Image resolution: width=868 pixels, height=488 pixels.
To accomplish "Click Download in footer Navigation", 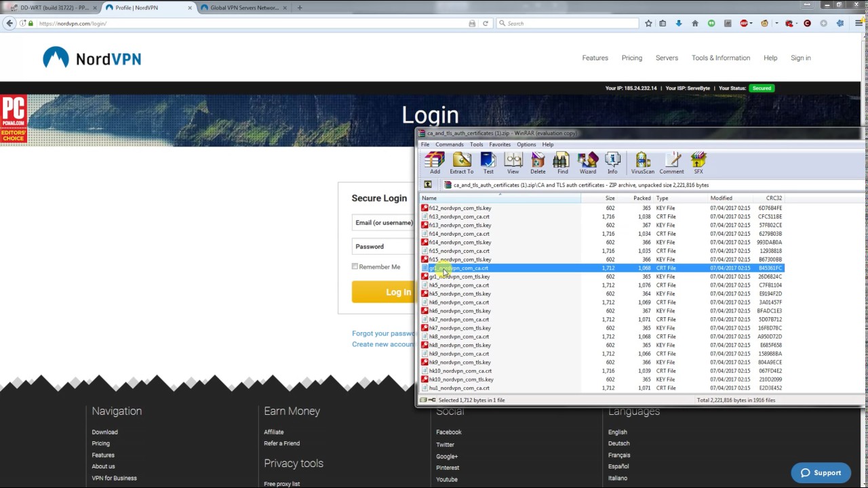I will coord(105,432).
